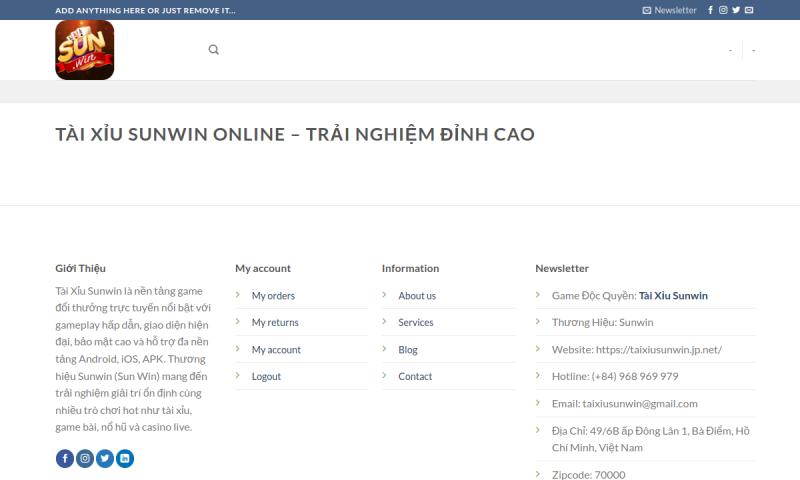Viewport: 800px width, 480px height.
Task: Open the Services link
Action: pyautogui.click(x=416, y=322)
